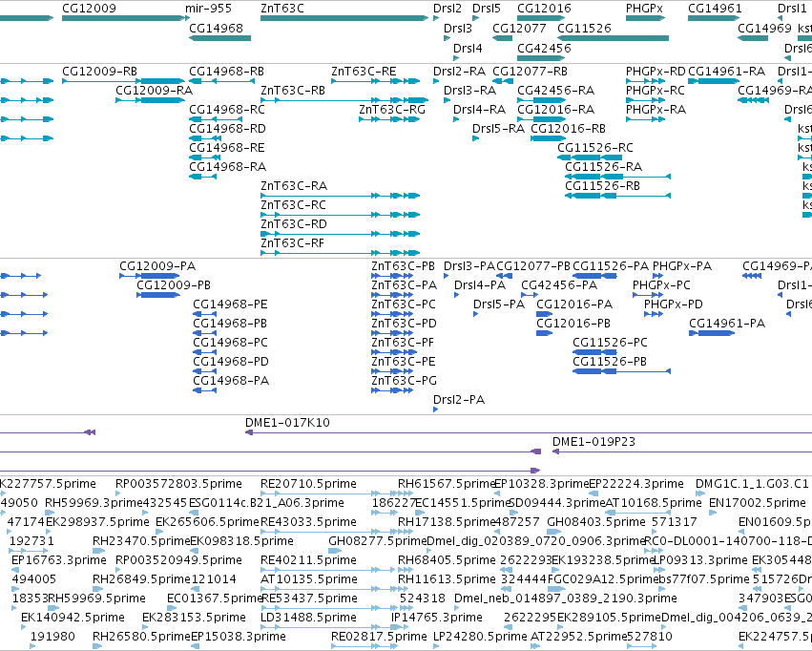Viewport: 812px width, 651px height.
Task: Select transcript ZnT63C-RF
Action: click(292, 243)
